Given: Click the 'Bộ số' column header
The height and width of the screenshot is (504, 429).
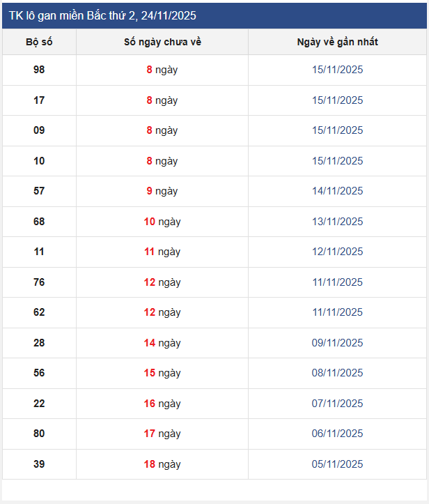Looking at the screenshot, I should point(39,42).
